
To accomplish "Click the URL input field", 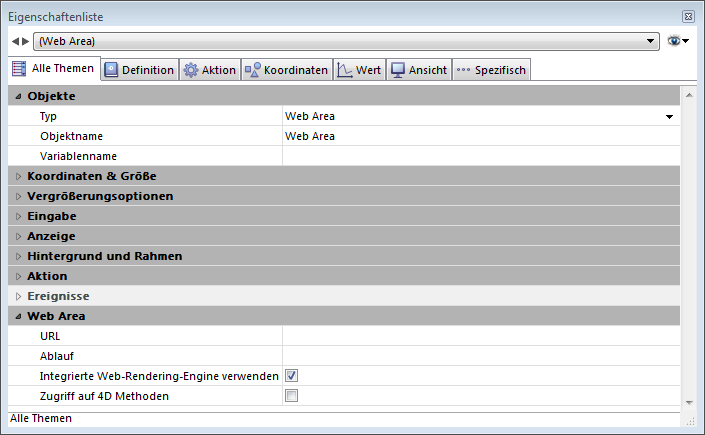I will [x=480, y=336].
